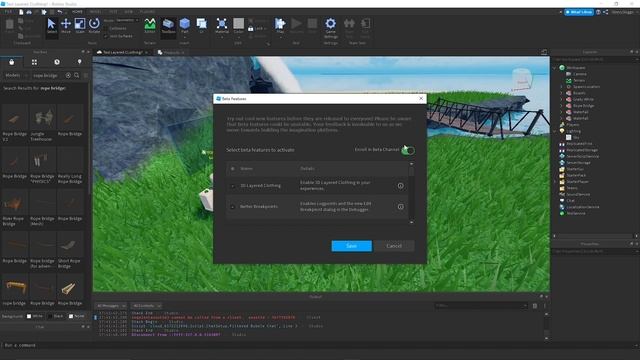The height and width of the screenshot is (360, 640).
Task: Choose the Move tool
Action: (66, 26)
